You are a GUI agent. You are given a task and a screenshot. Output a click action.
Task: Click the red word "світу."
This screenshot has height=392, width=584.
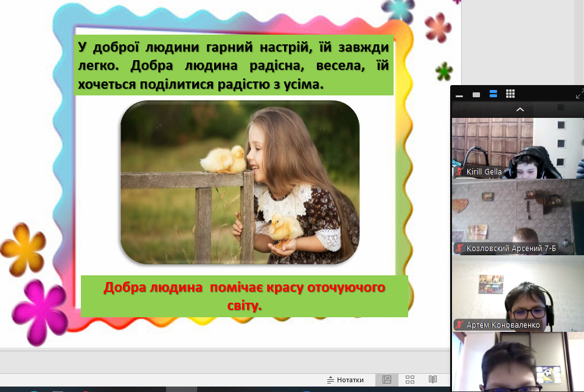coord(245,305)
